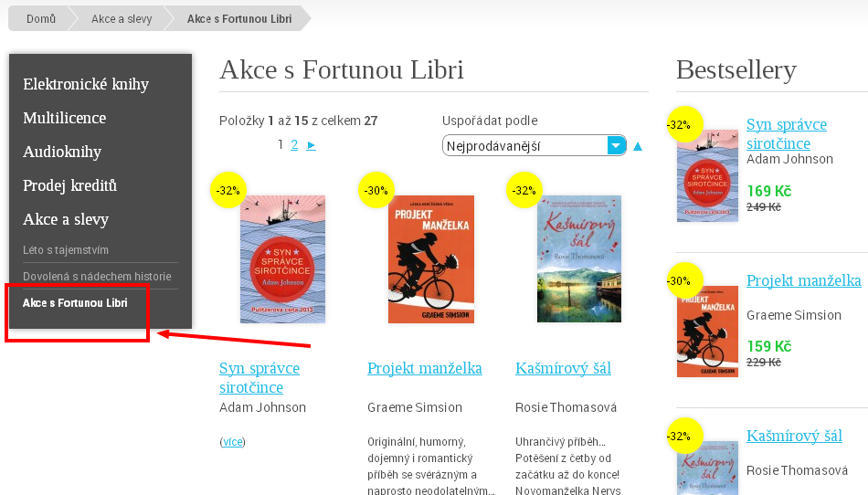The height and width of the screenshot is (495, 868).
Task: Open Syn správce sirotčince book cover in main list
Action: coord(283,258)
